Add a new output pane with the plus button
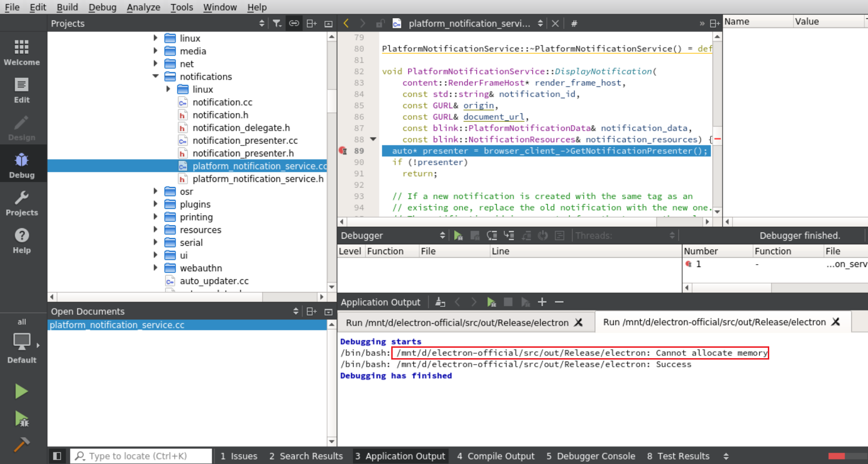 pos(541,302)
